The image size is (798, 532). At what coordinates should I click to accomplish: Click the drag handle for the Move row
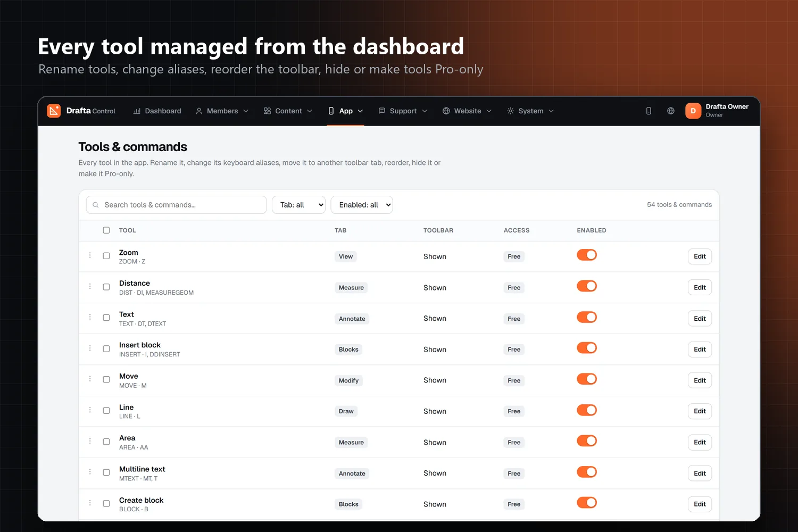90,379
